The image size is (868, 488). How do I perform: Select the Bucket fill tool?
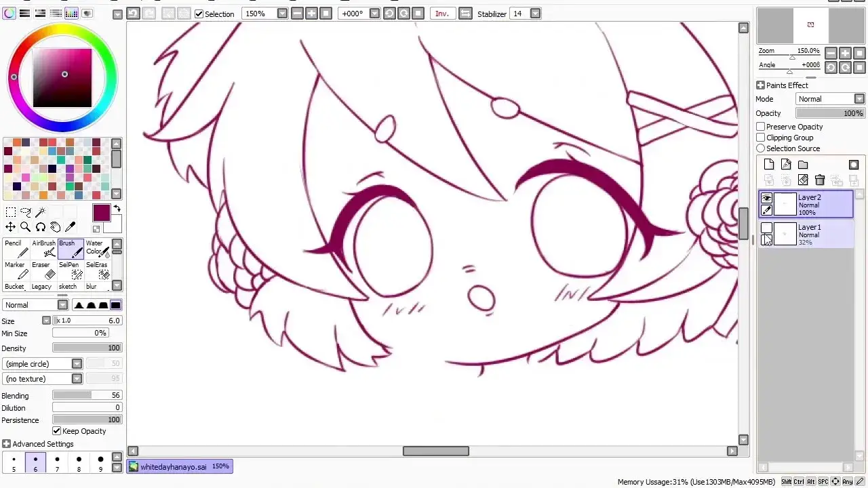point(16,287)
